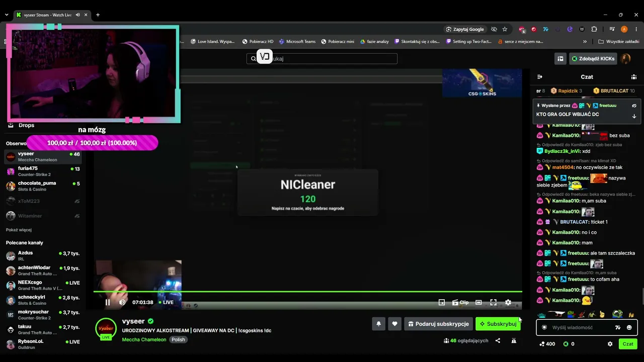Open Chrome extensions puzzle icon
This screenshot has height=362, width=644.
pyautogui.click(x=594, y=29)
